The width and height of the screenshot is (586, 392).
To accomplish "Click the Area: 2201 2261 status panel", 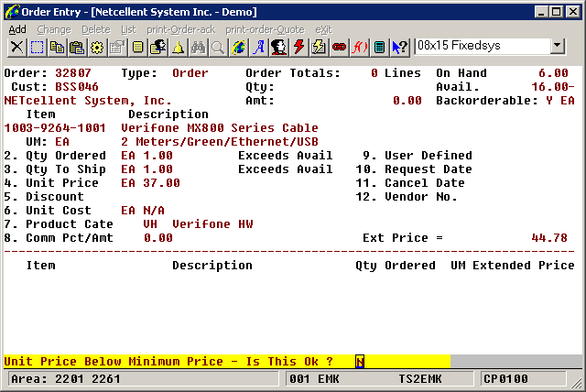I will click(x=144, y=379).
